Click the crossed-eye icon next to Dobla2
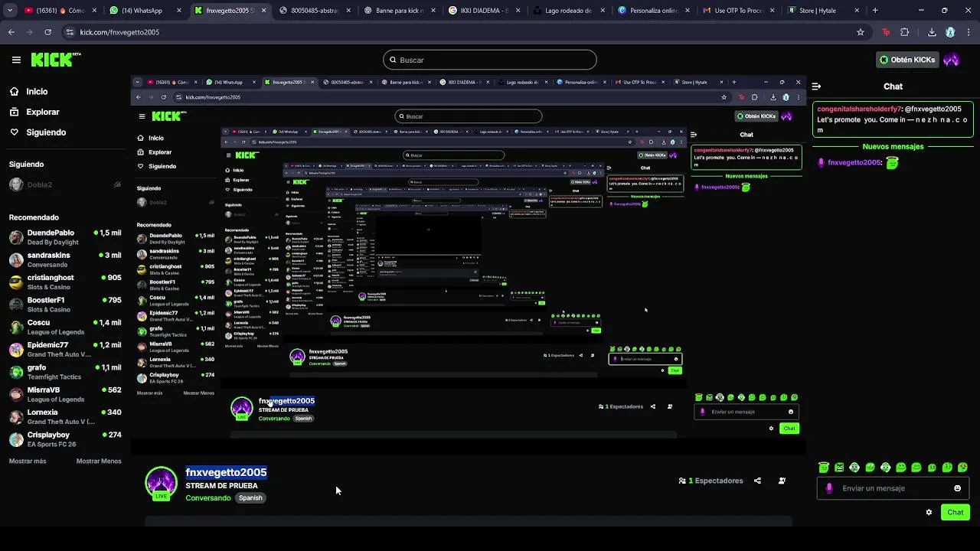 pyautogui.click(x=117, y=184)
